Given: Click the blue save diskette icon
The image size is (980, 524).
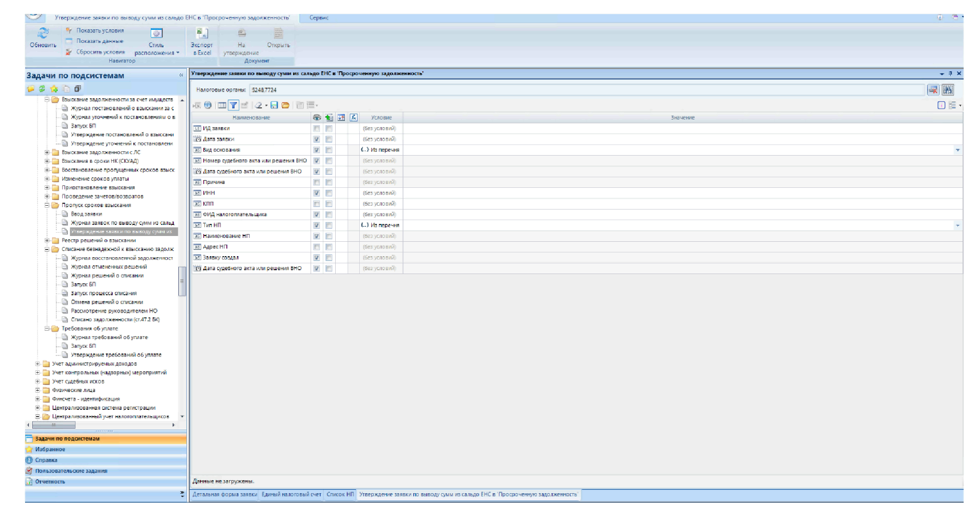Looking at the screenshot, I should [274, 105].
